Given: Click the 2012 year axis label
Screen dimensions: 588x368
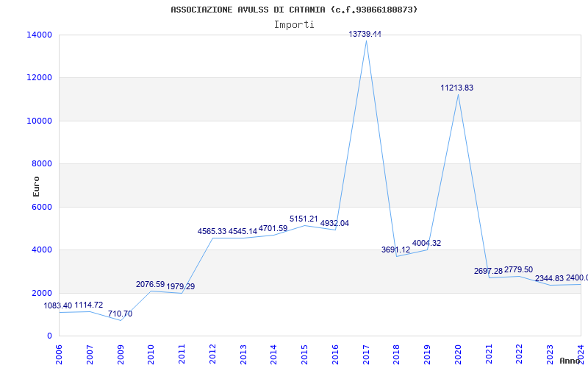Looking at the screenshot, I should (212, 354).
